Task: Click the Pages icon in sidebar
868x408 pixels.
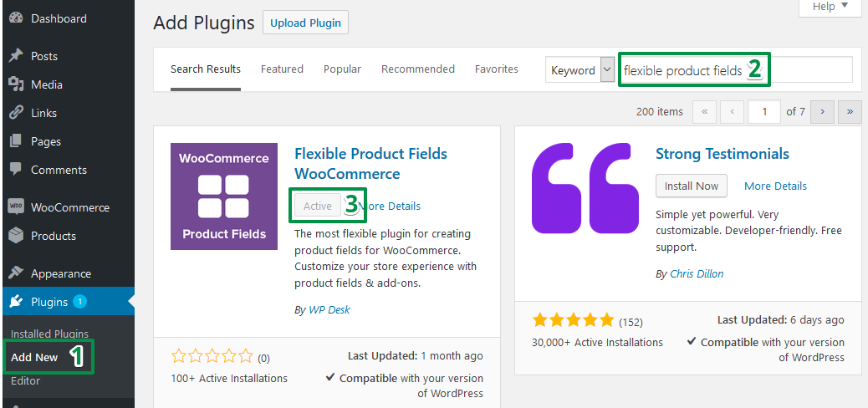Action: [16, 141]
